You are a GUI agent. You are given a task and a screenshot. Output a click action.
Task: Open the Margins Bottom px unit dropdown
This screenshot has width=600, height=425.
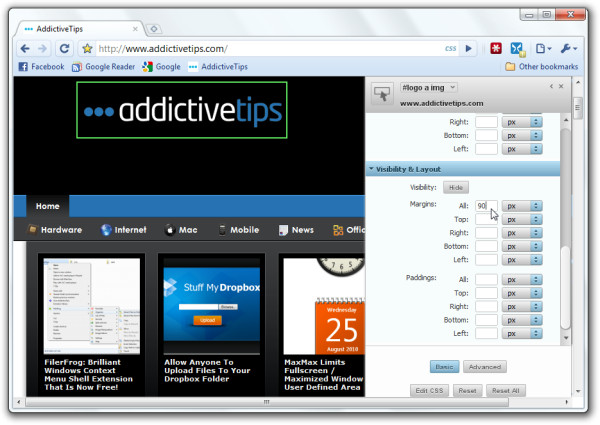click(522, 246)
